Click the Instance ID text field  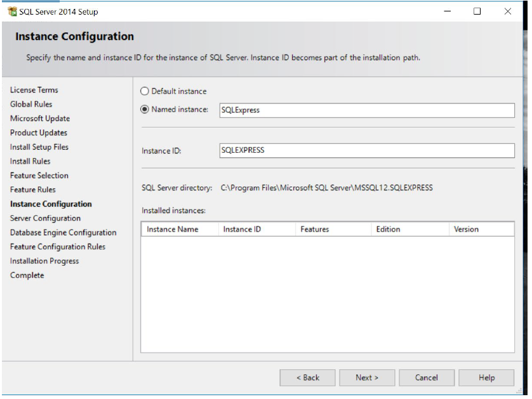(367, 150)
